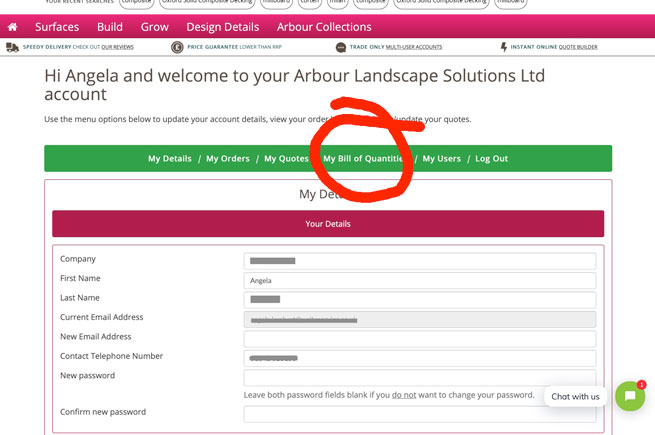Image resolution: width=655 pixels, height=435 pixels.
Task: Open the Multi-User Accounts link
Action: [414, 47]
